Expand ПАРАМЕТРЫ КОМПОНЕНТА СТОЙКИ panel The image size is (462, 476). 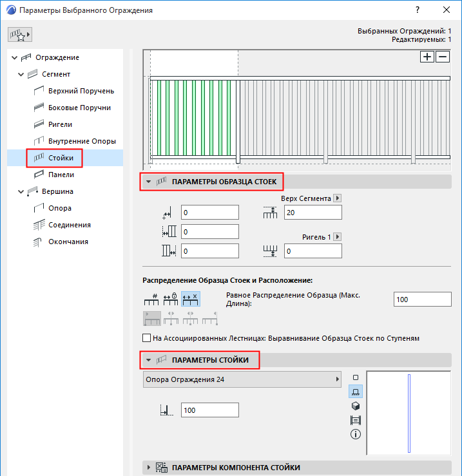[x=148, y=468]
